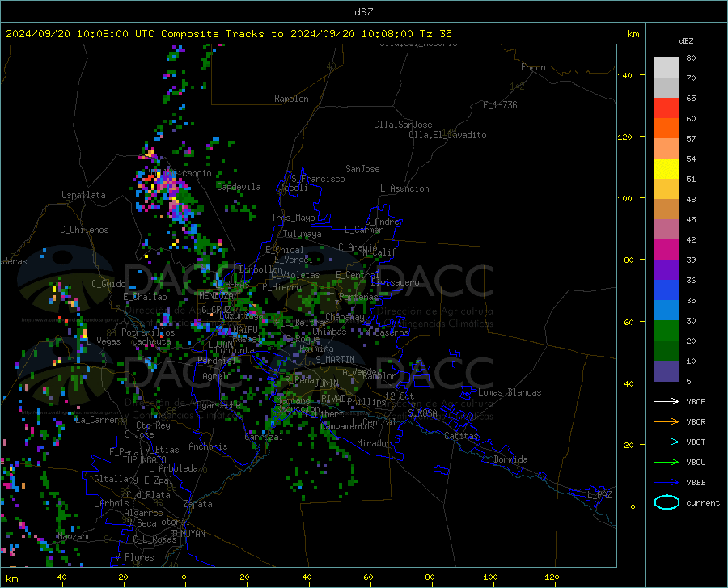The image size is (728, 588).
Task: Select the magenta 39 dBZ color swatch
Action: coord(667,250)
